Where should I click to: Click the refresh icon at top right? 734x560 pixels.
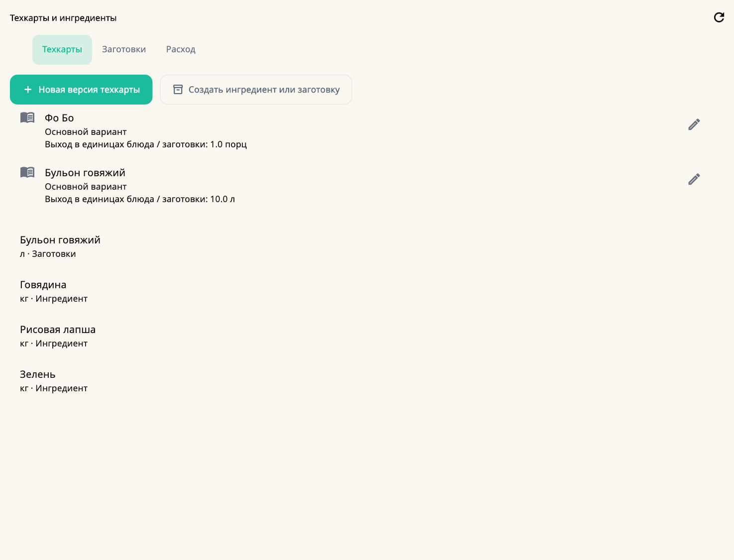(719, 17)
